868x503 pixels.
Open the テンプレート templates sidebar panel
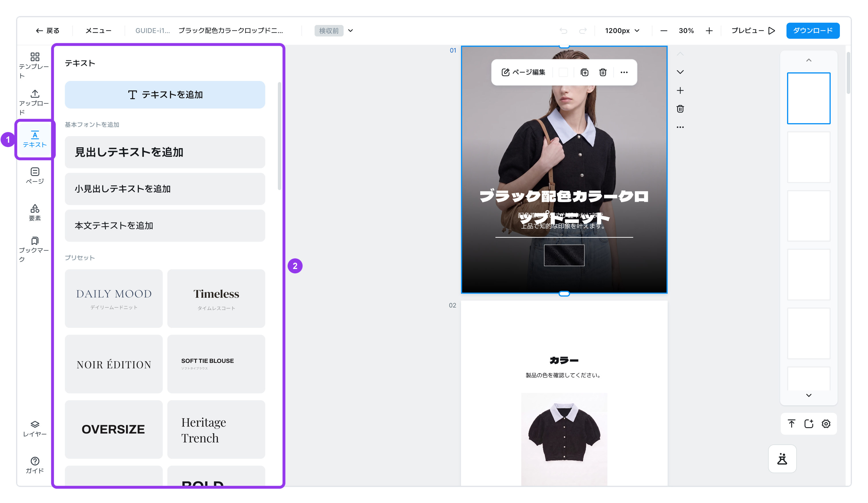pos(34,65)
